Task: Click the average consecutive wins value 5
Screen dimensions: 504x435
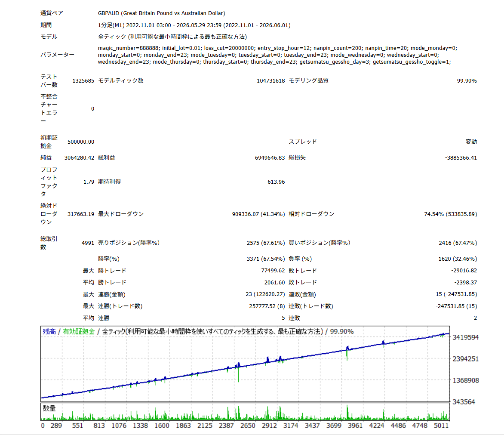Action: 283,318
